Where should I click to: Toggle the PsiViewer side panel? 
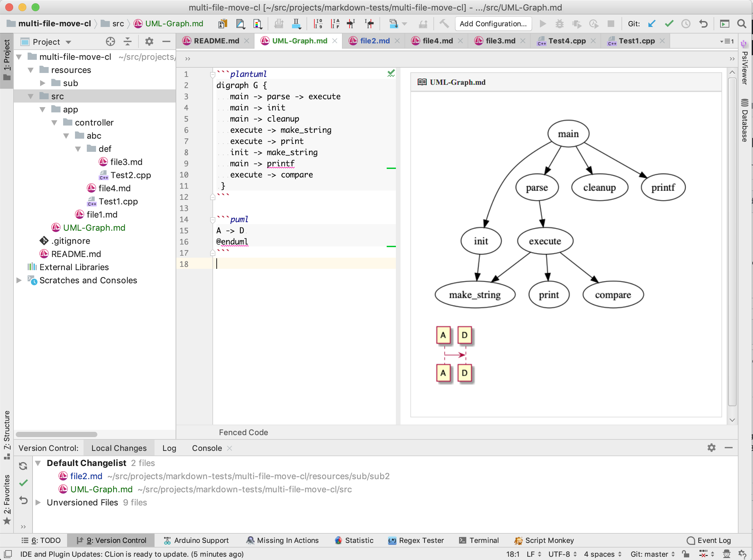coord(744,66)
